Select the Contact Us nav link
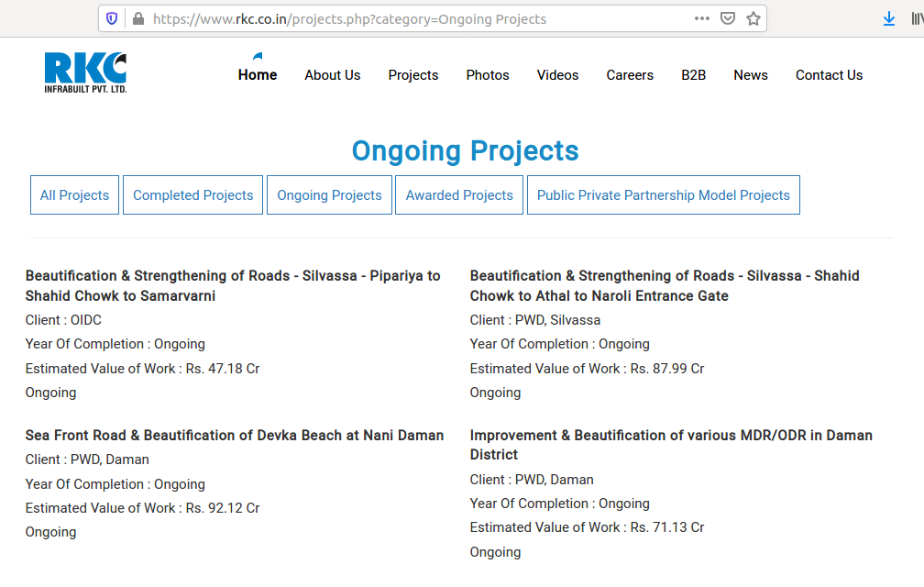924x587 pixels. point(829,75)
